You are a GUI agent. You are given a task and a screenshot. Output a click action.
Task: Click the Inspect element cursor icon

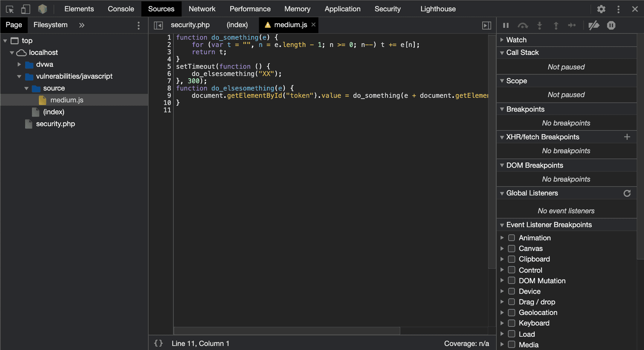pyautogui.click(x=9, y=9)
